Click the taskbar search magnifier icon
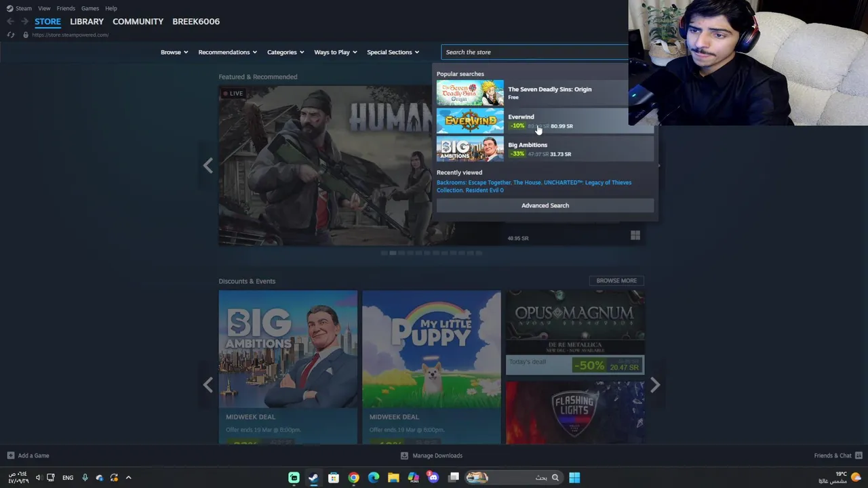Screen dimensions: 868x488 [x=555, y=478]
